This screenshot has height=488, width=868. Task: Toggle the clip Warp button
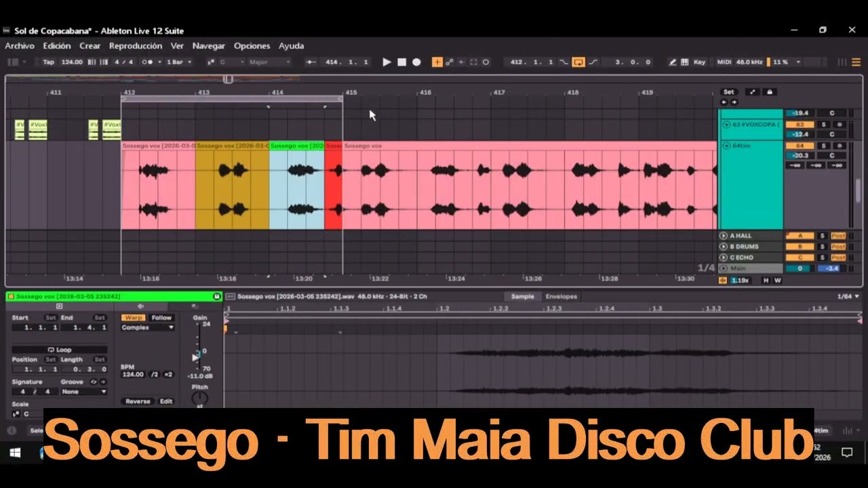(x=134, y=317)
